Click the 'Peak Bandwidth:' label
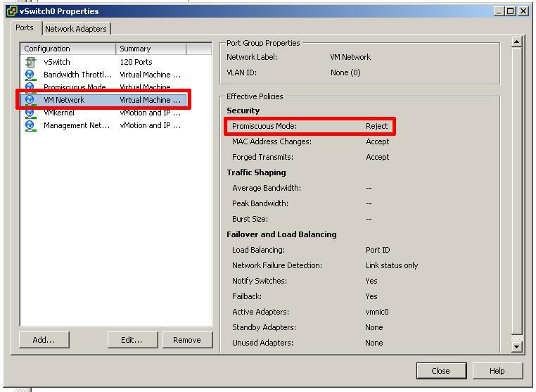 (260, 203)
